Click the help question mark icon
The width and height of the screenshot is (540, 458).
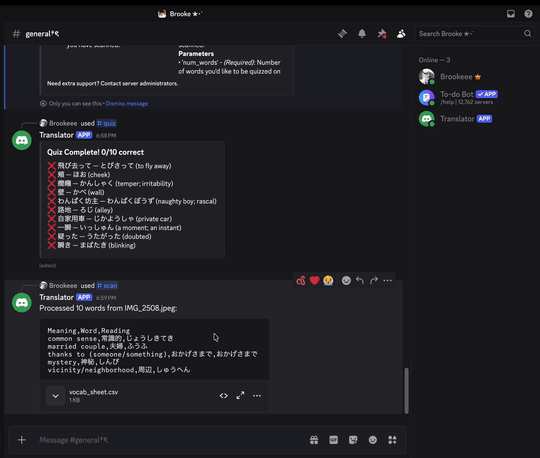tap(528, 14)
